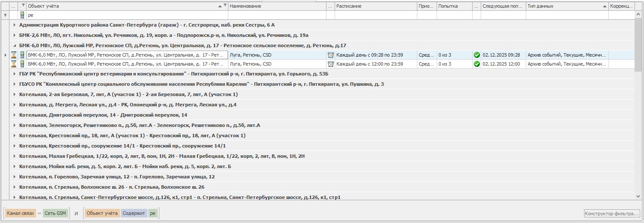Viewport: 644px width, 223px height.
Task: Click hourglass status icon in 09:28 row
Action: [14, 55]
